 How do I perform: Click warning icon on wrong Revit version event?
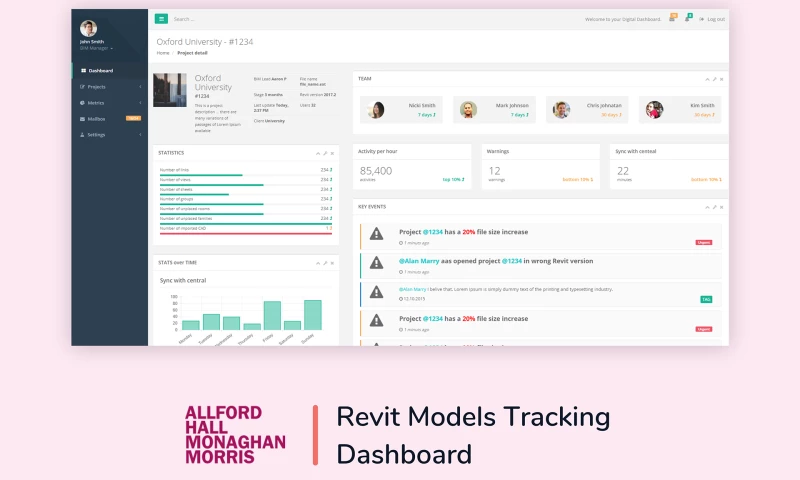click(377, 263)
